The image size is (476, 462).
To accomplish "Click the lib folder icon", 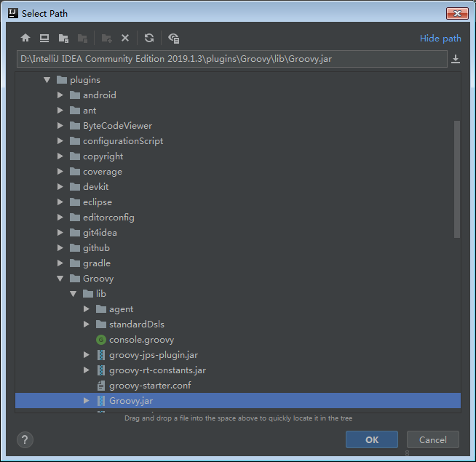I will (88, 293).
